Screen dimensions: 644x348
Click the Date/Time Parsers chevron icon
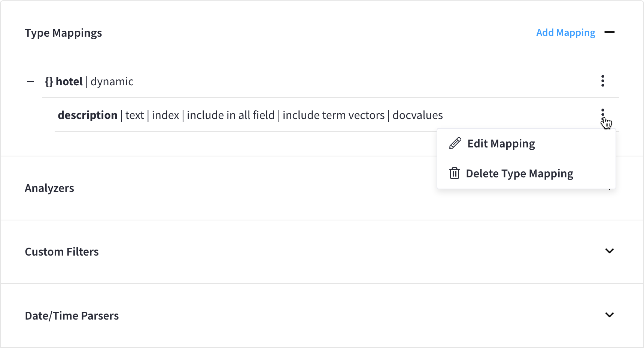coord(610,315)
